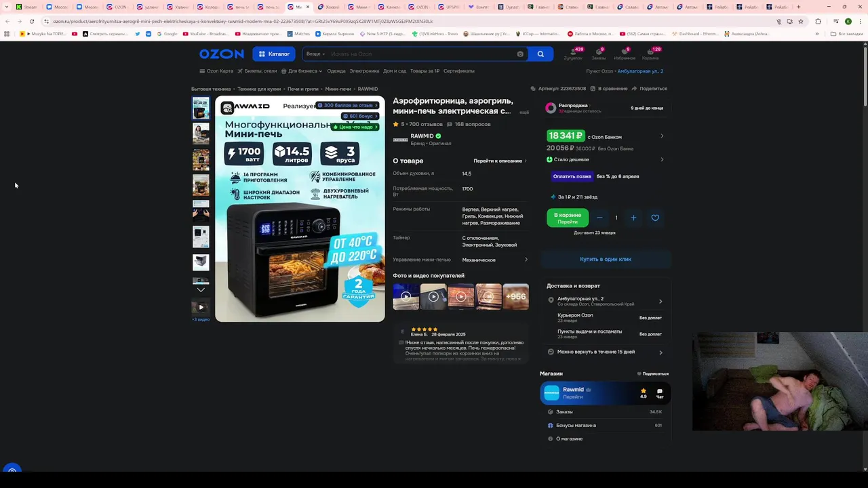
Task: Open the Zyryanov profile icon
Action: click(x=573, y=54)
